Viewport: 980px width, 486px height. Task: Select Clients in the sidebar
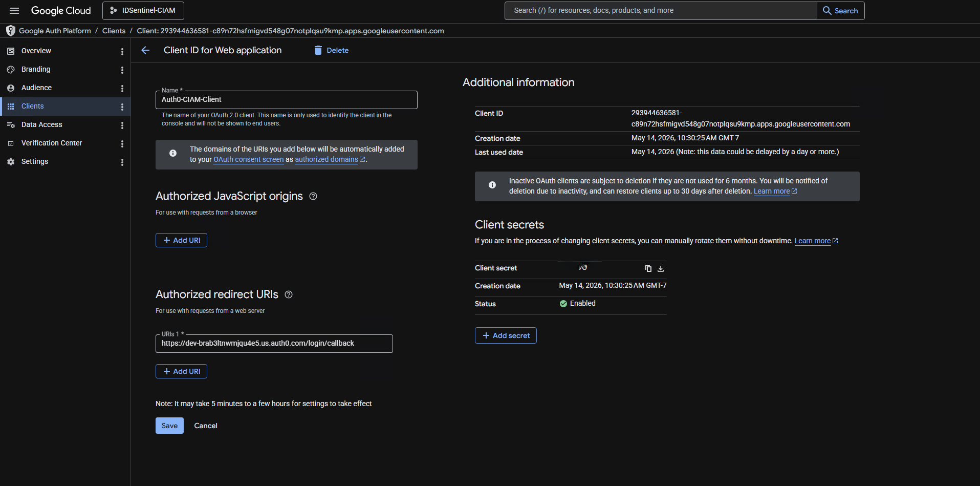[x=65, y=107]
